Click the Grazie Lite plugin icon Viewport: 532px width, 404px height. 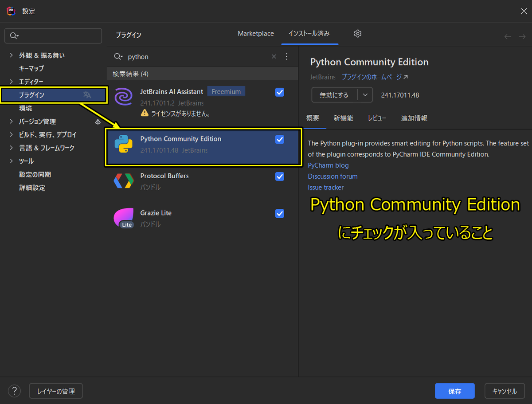pyautogui.click(x=124, y=218)
